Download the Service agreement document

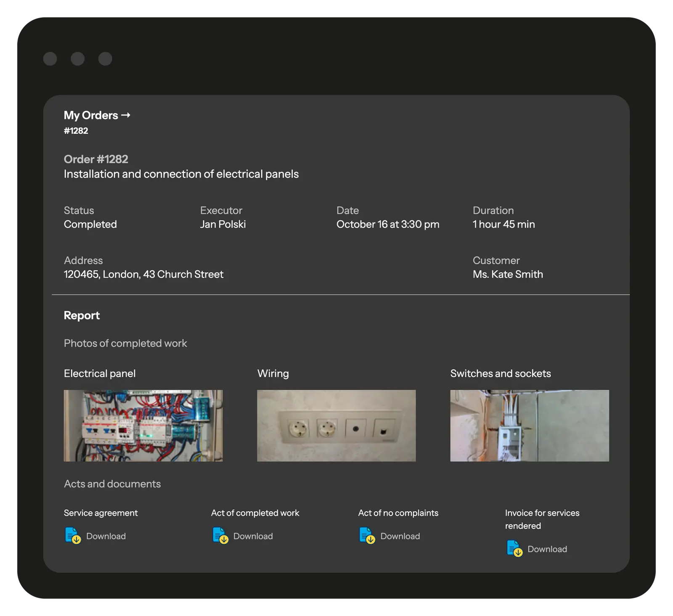click(x=106, y=536)
